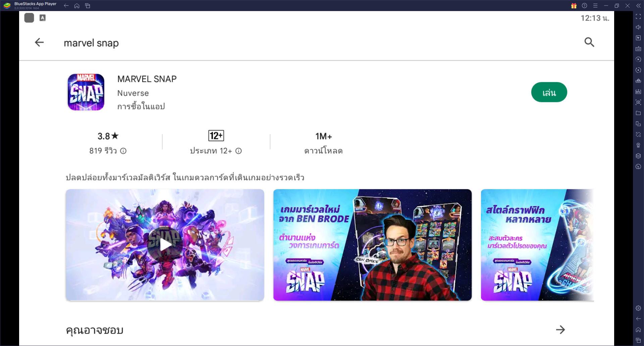Viewport: 644px width, 346px height.
Task: Open the sidebar macro play-circle icon
Action: click(x=638, y=59)
